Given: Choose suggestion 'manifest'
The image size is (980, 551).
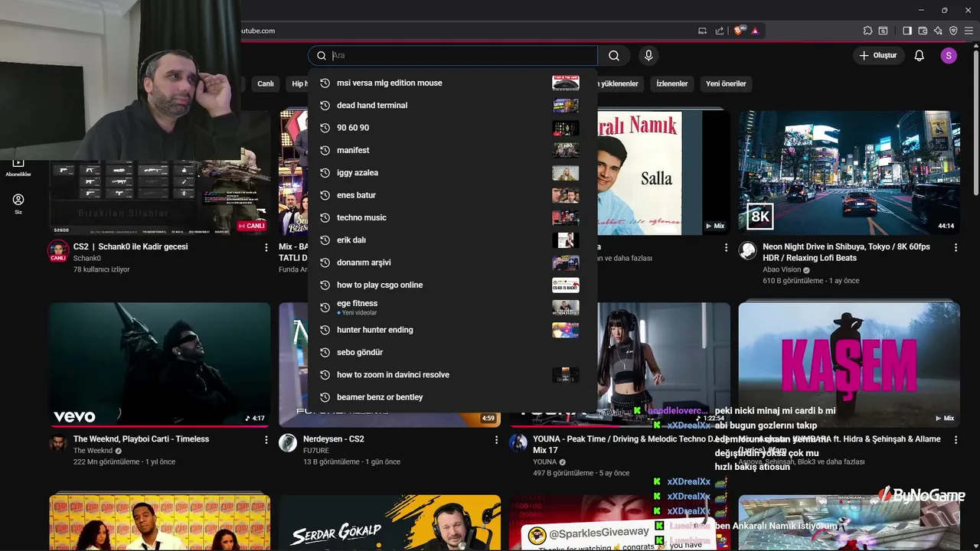Looking at the screenshot, I should tap(452, 150).
